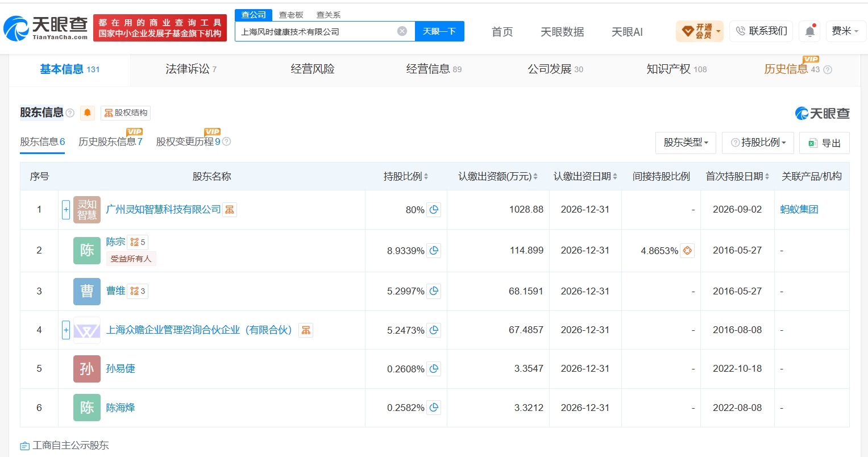
Task: Open pie chart icon for 80% shareholding
Action: (x=434, y=210)
